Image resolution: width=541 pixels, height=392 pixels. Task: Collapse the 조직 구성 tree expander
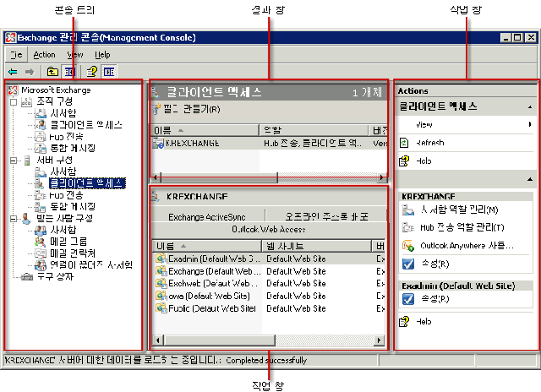(x=14, y=101)
